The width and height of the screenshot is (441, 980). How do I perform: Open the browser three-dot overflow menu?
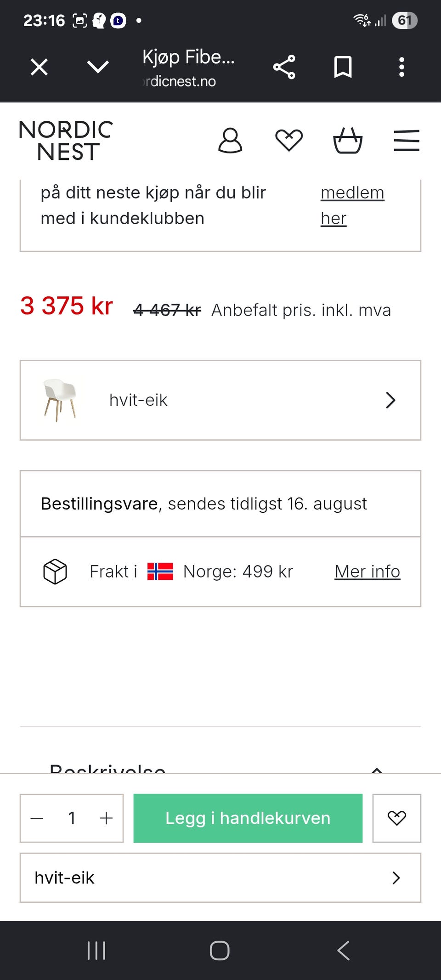(402, 67)
